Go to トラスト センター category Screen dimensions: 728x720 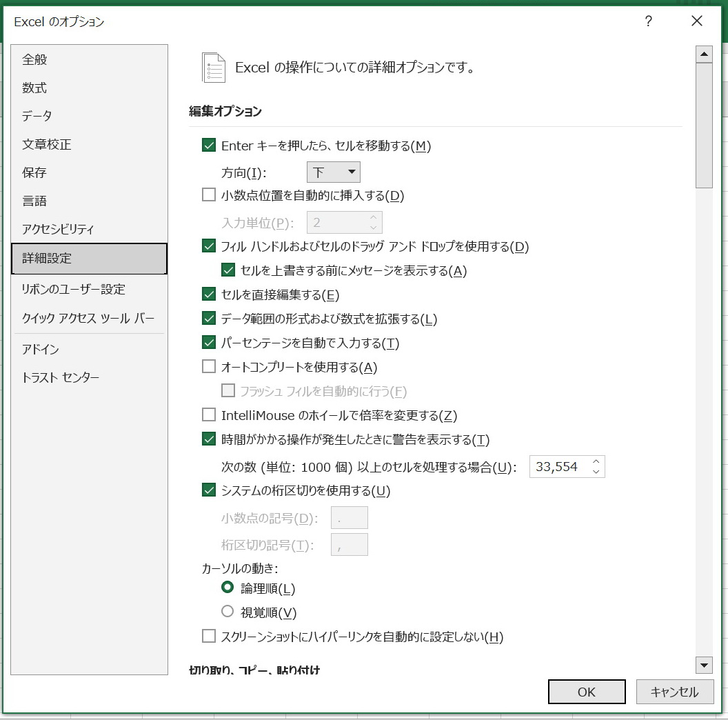click(x=61, y=377)
